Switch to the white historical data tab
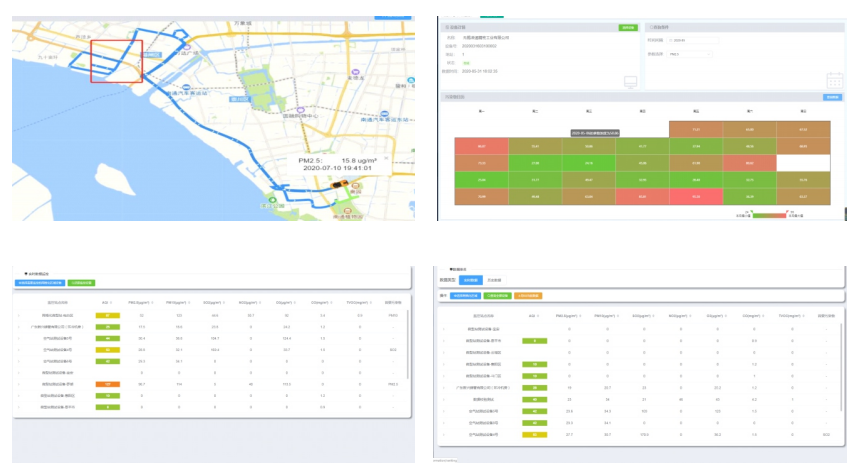The image size is (861, 474). 494,282
